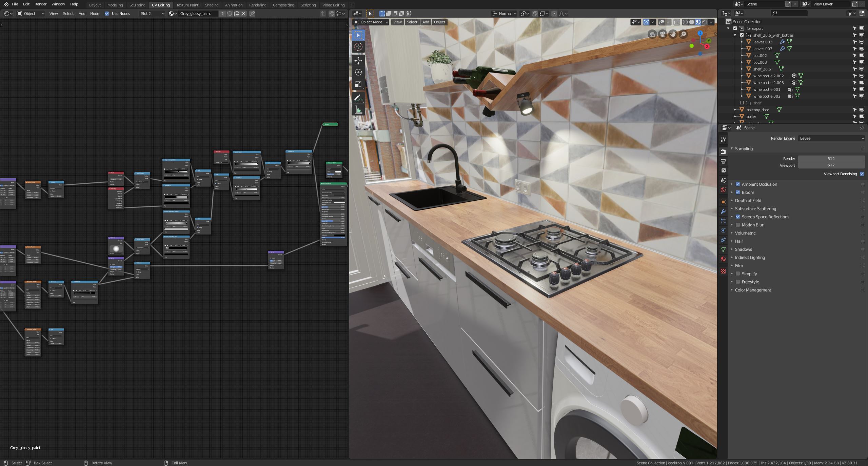
Task: Toggle camera view gizmo icon
Action: [x=662, y=34]
